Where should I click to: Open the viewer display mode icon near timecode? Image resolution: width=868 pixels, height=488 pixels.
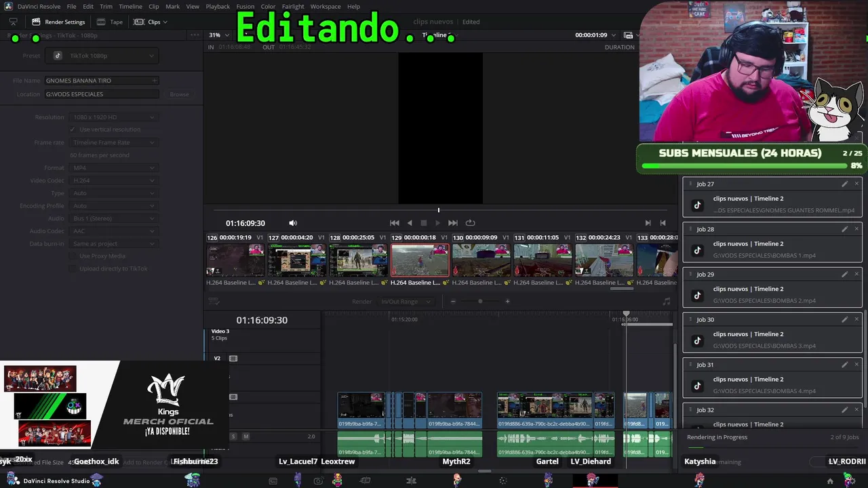click(x=629, y=35)
